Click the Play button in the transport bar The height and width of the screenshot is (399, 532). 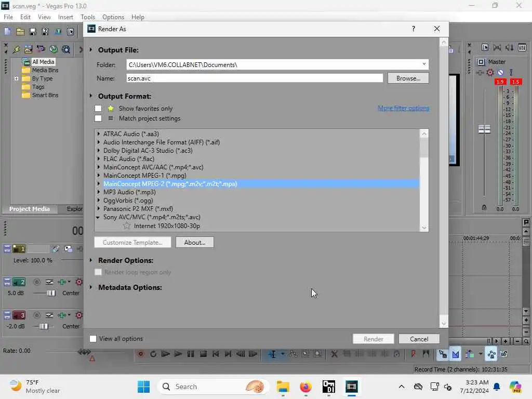(x=178, y=354)
